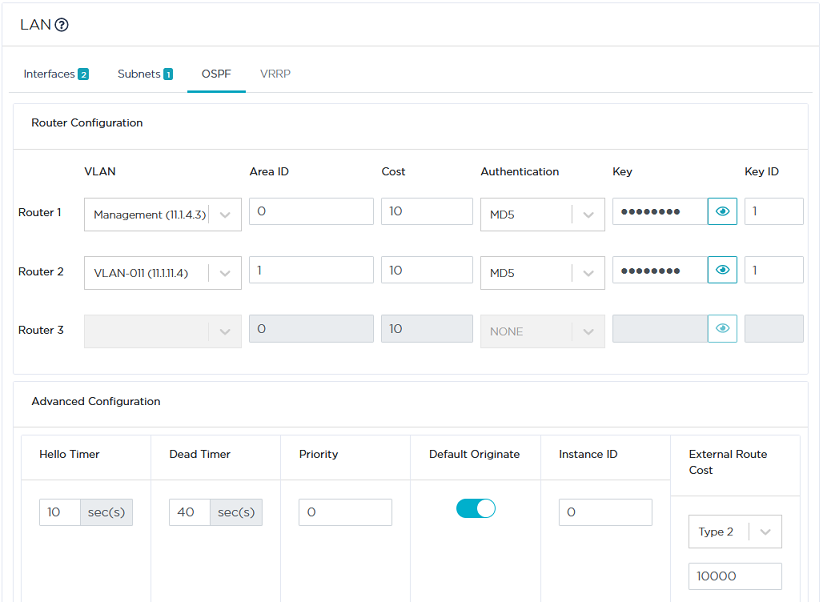Toggle Default Originate off then check state
823x602 pixels.
tap(476, 508)
